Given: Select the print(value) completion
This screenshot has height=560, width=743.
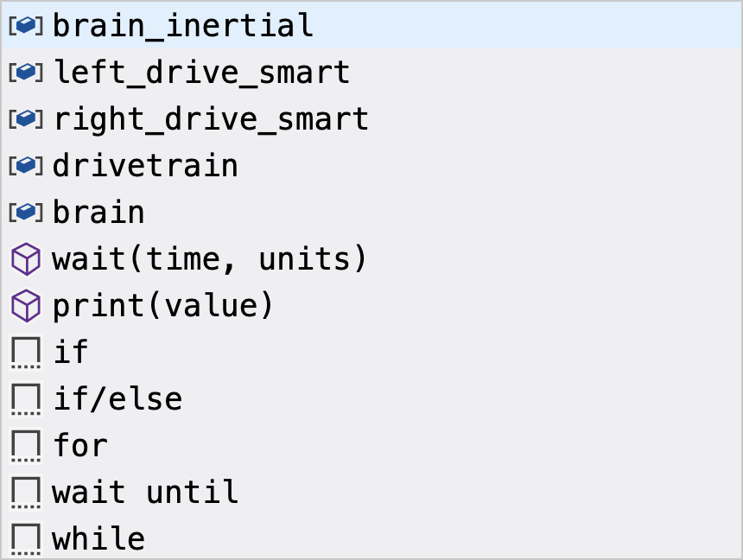Looking at the screenshot, I should [x=162, y=305].
